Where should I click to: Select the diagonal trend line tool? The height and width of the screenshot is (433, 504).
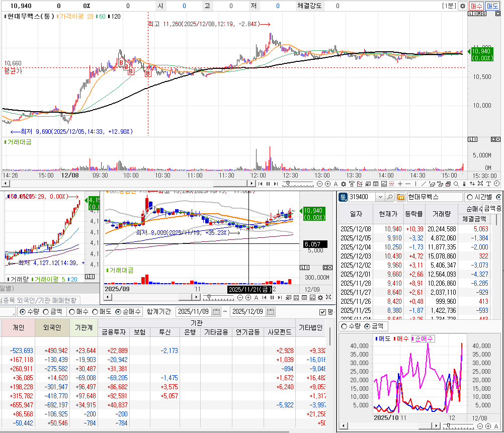(x=424, y=184)
